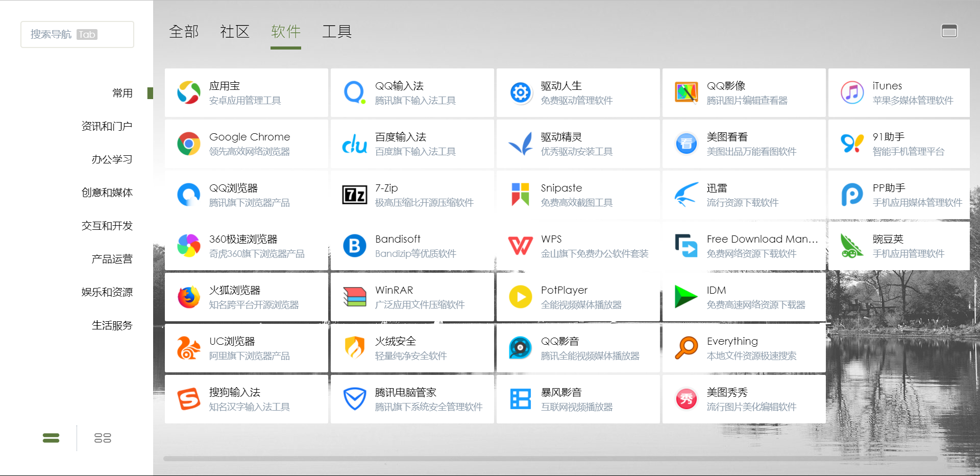Click the 搜狗输入法 icon

(189, 399)
